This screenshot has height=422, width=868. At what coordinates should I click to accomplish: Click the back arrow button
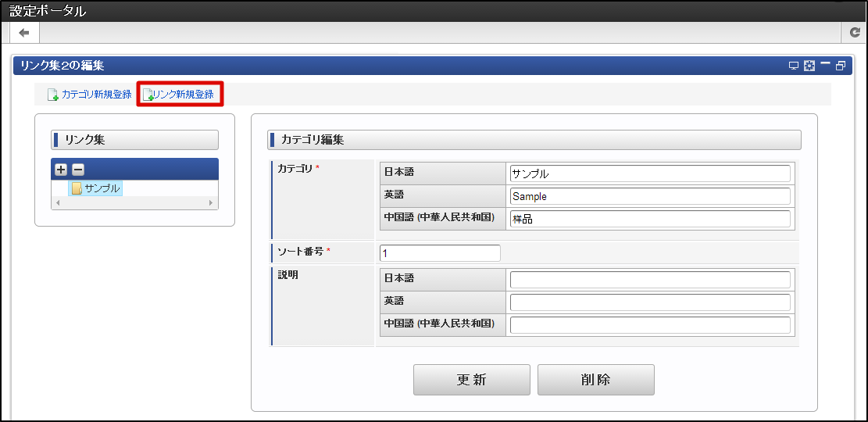click(x=24, y=33)
